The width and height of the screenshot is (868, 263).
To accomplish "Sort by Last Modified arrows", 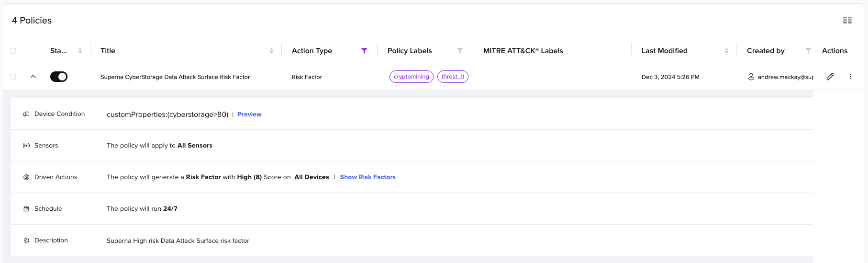I will (x=726, y=51).
